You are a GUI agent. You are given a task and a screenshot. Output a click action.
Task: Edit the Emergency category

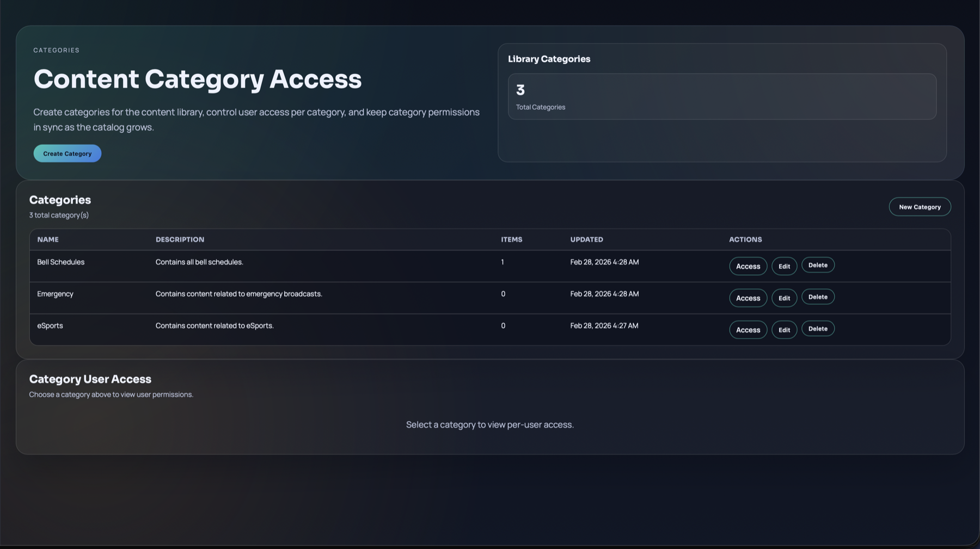784,298
